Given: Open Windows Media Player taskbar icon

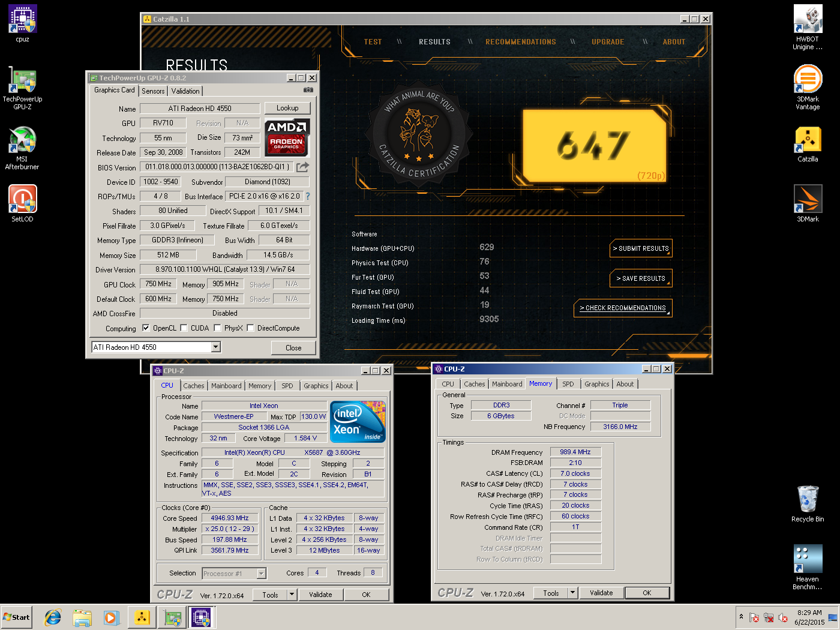Looking at the screenshot, I should [x=111, y=617].
